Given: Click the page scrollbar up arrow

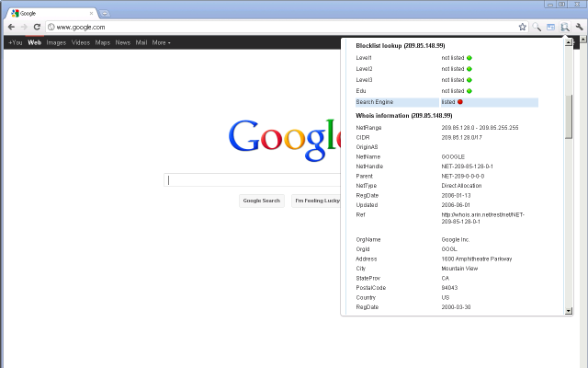Looking at the screenshot, I should 583,39.
